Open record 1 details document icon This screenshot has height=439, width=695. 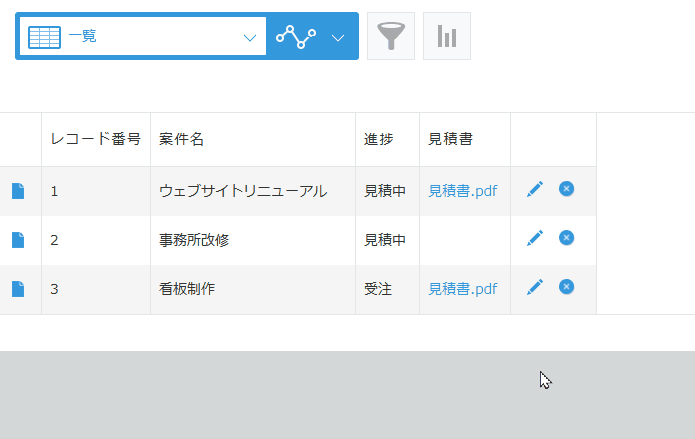click(x=18, y=191)
